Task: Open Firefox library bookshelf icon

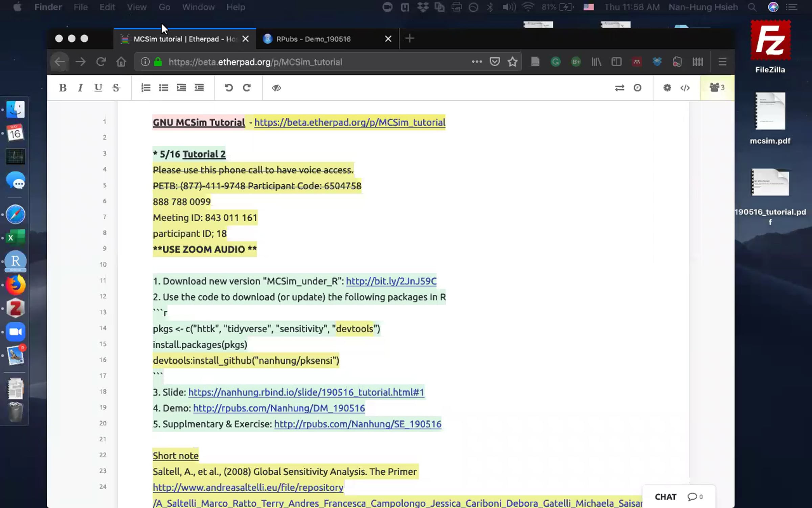Action: tap(596, 62)
